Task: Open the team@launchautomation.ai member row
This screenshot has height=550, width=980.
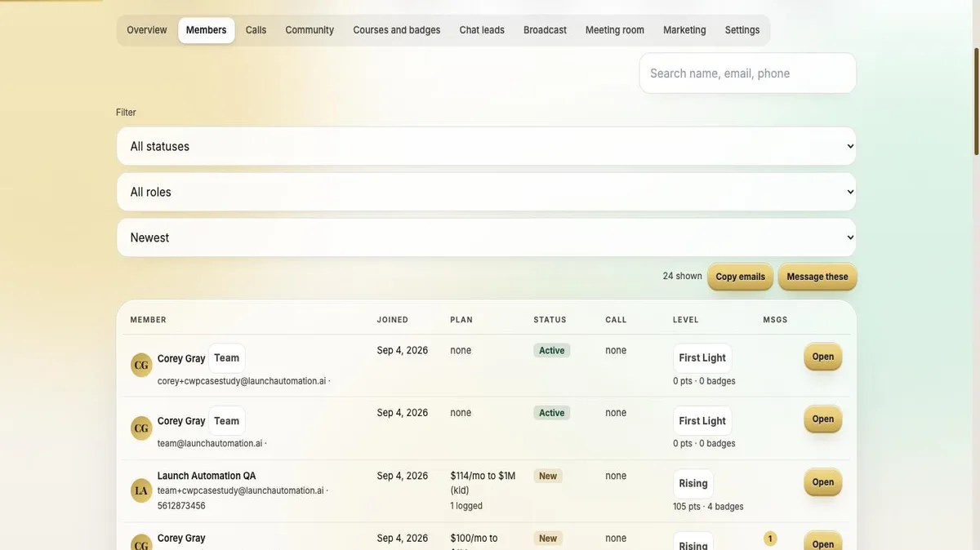Action: coord(823,419)
